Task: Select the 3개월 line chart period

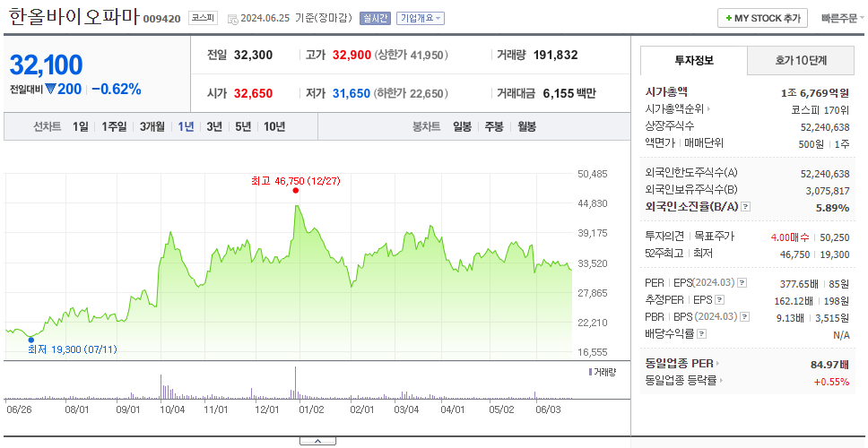Action: pos(152,126)
